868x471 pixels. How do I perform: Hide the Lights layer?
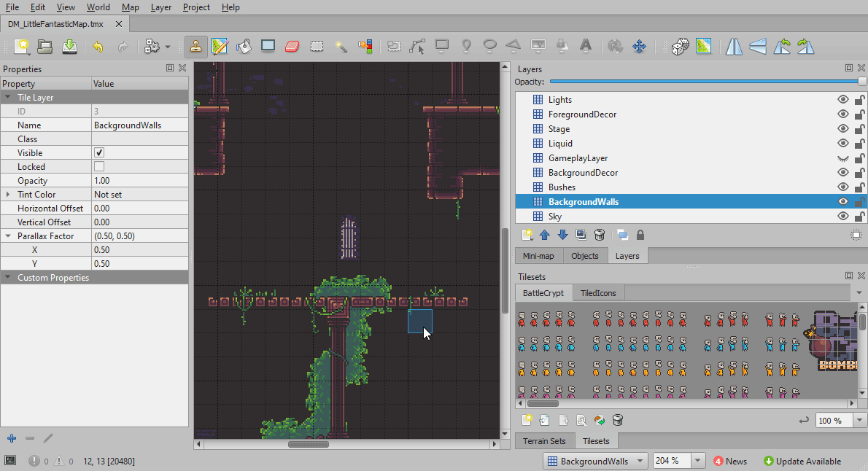point(843,100)
